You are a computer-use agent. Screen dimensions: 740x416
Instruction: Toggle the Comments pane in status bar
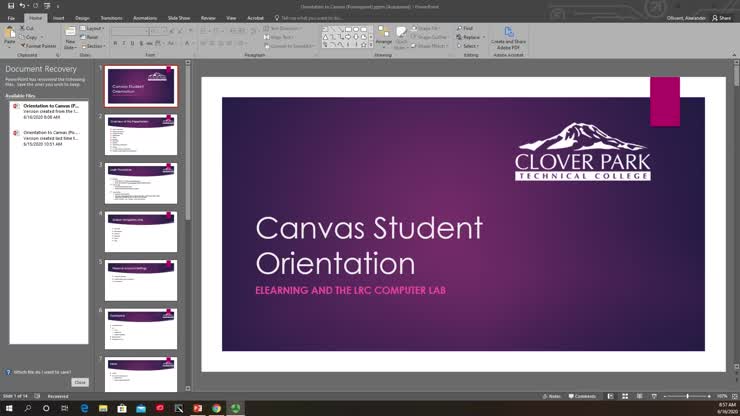pos(582,396)
